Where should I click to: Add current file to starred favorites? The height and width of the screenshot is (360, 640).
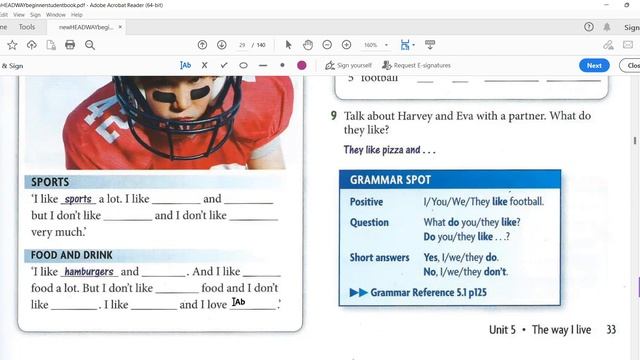[12, 45]
